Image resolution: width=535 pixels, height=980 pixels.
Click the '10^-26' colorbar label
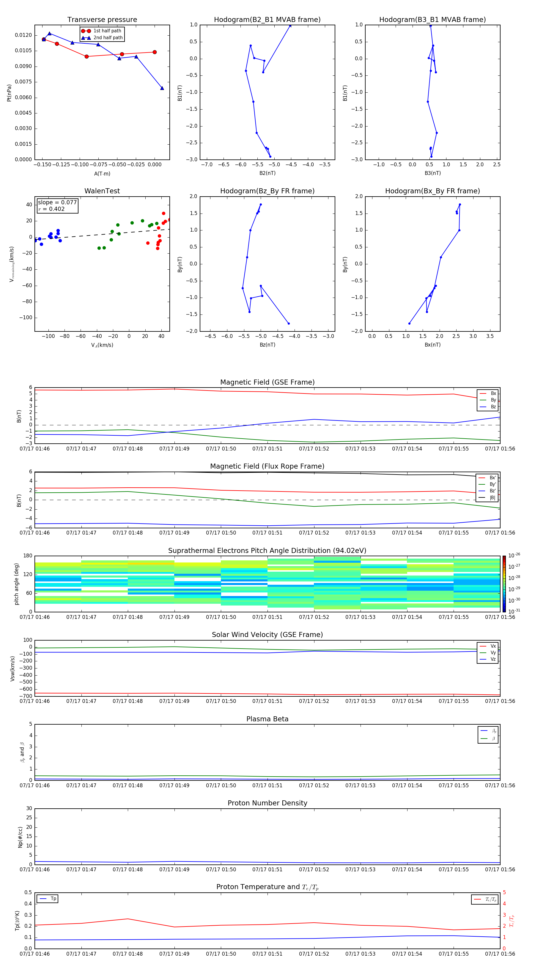click(514, 555)
